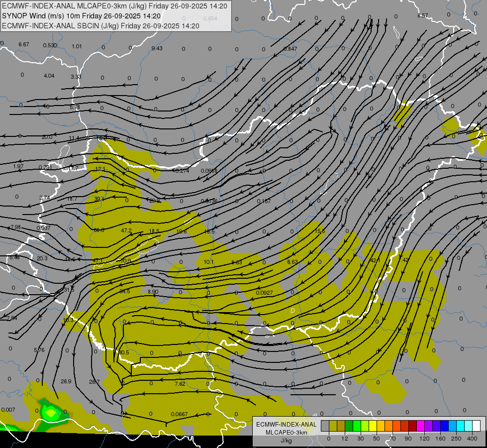
Task: Click the map value 47.2
Action: pyautogui.click(x=126, y=230)
